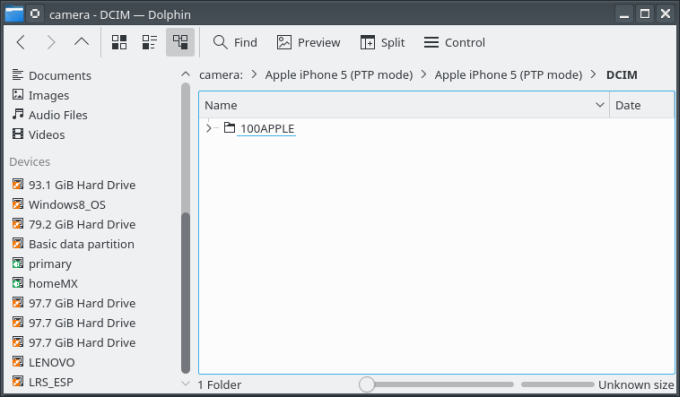Click the DCIM breadcrumb

pos(621,75)
